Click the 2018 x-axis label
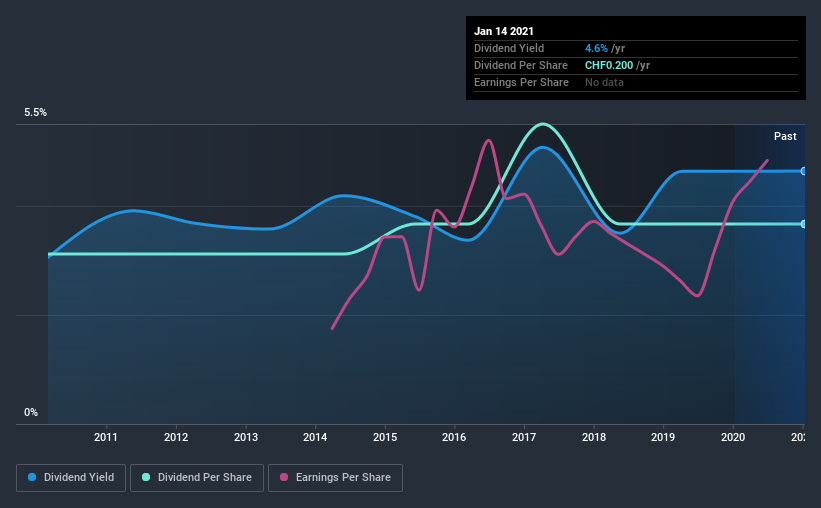 coord(594,437)
